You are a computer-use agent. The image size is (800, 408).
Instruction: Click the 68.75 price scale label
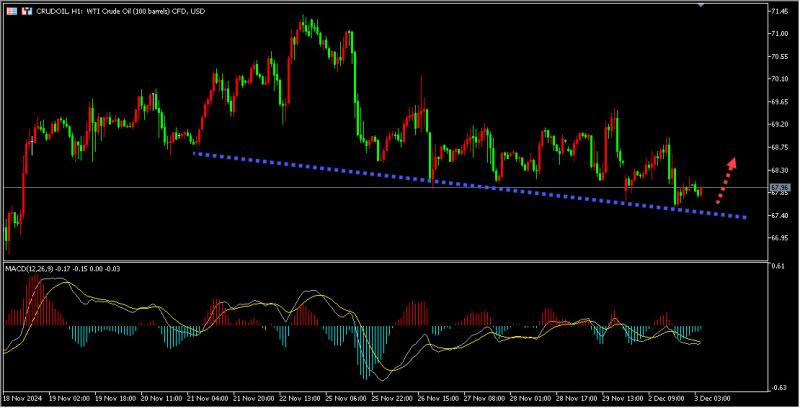pos(780,147)
